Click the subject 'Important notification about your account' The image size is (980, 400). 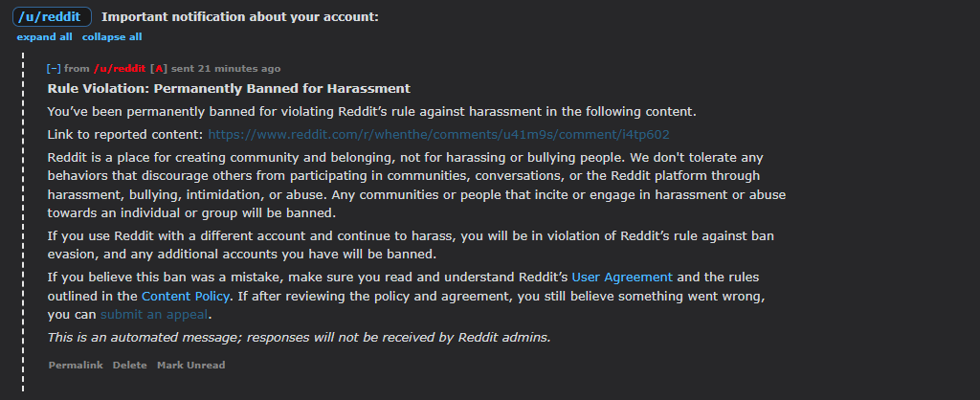coord(240,17)
